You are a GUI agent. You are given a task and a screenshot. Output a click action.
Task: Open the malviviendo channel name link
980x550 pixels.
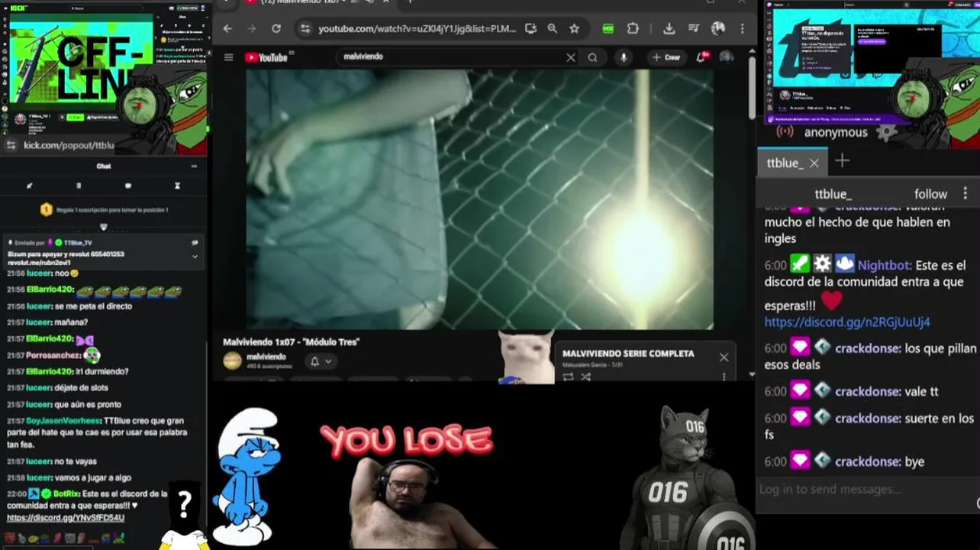tap(266, 357)
